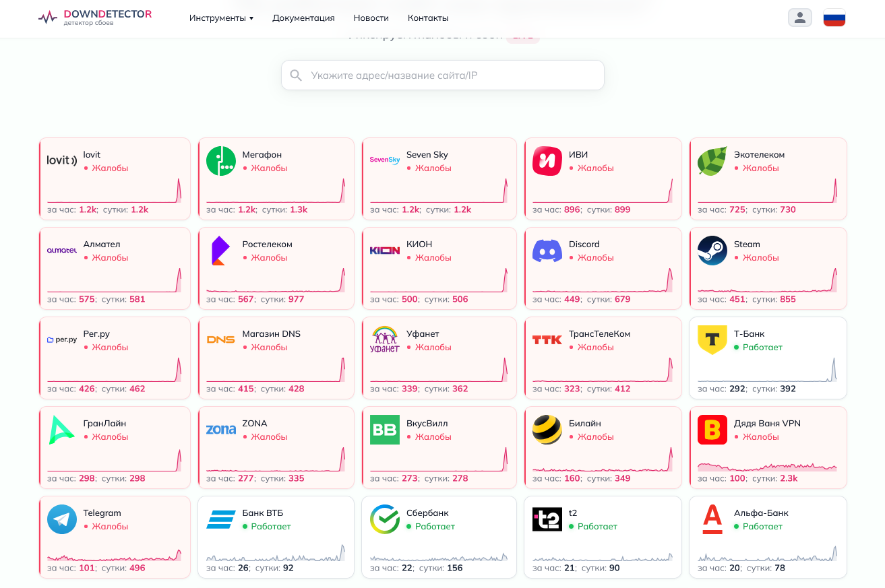Click the ТрансТелеКом TTK logo
Image resolution: width=885 pixels, height=588 pixels.
[x=547, y=340]
